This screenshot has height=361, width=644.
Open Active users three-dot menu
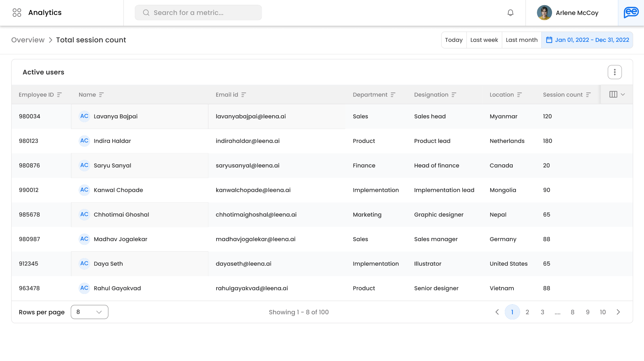pyautogui.click(x=614, y=72)
